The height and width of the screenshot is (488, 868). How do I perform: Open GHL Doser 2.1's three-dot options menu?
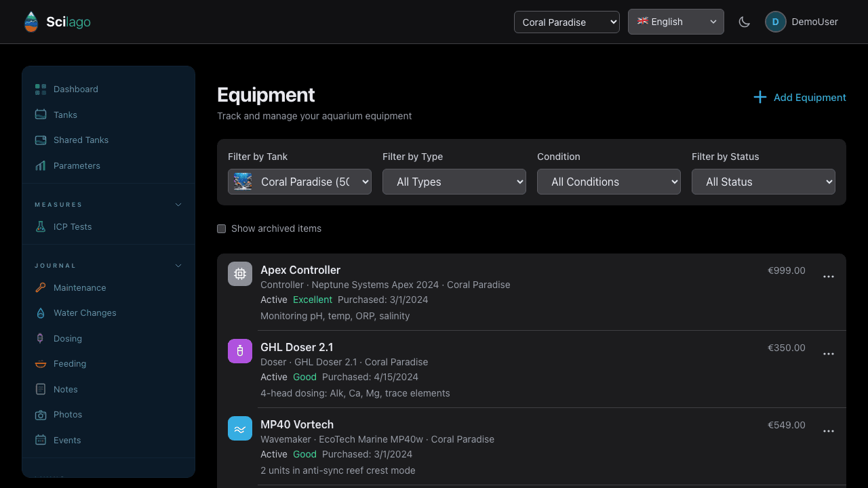[x=829, y=354]
